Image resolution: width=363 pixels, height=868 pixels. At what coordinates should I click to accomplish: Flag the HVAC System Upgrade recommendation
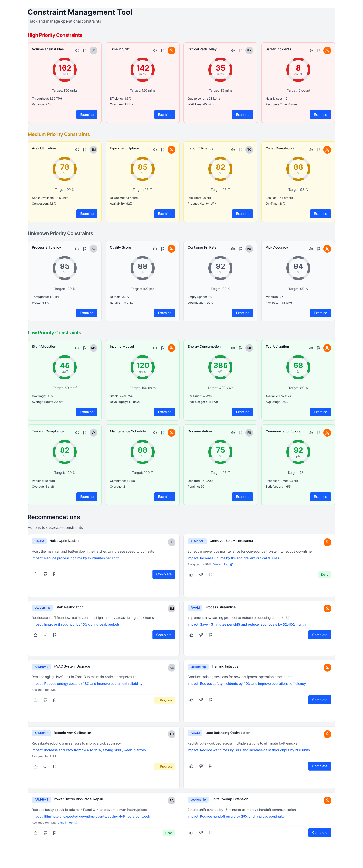tap(55, 700)
